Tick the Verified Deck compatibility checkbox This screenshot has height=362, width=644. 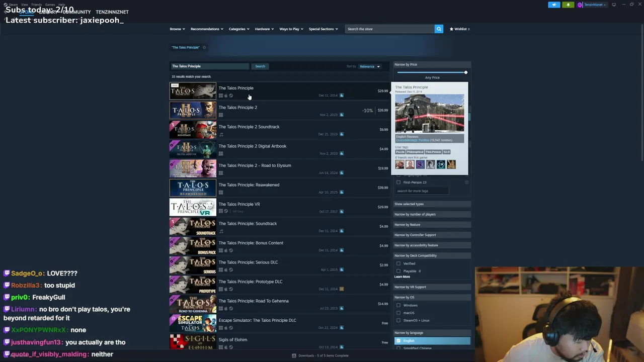pyautogui.click(x=398, y=263)
